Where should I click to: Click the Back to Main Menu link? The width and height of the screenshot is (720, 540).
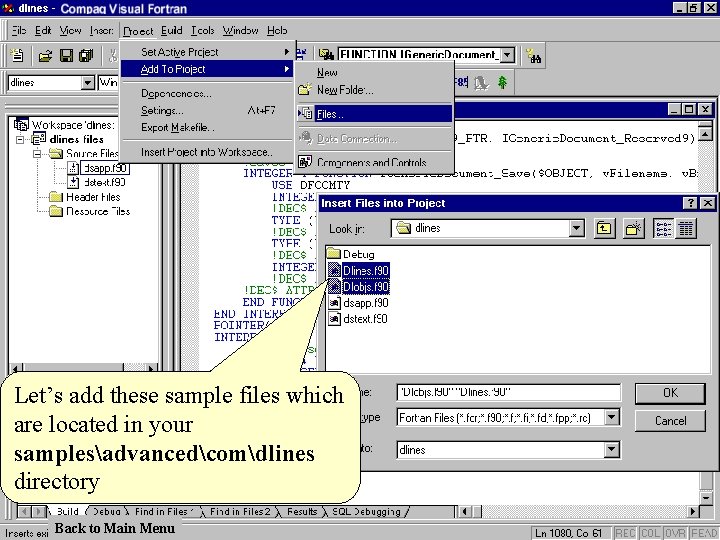pos(114,528)
